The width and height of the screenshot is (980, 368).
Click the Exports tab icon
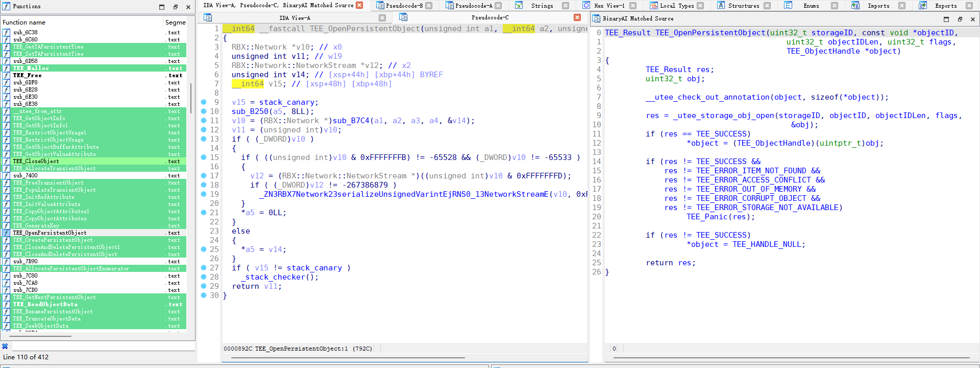(923, 6)
